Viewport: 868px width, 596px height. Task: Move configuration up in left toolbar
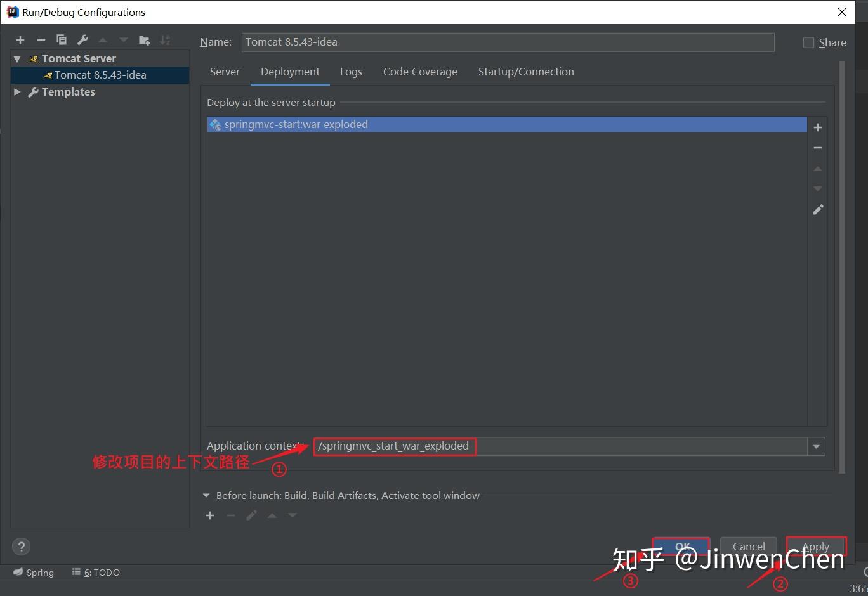[103, 40]
